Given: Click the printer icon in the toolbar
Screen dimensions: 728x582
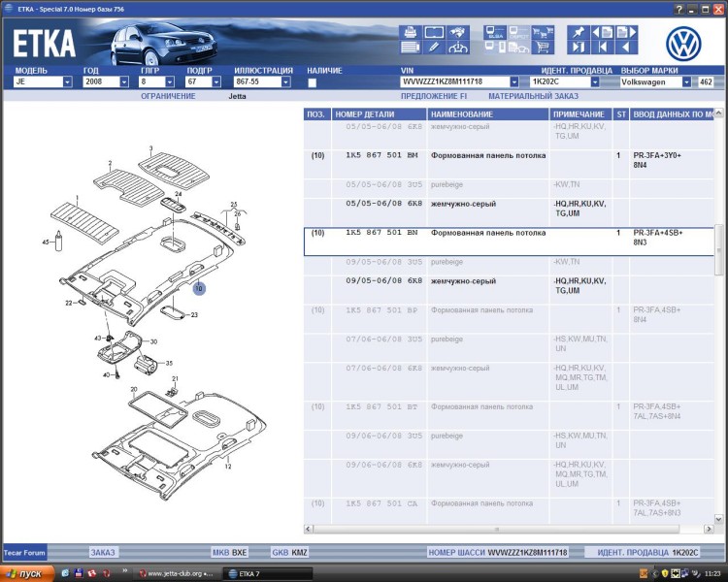Looking at the screenshot, I should point(411,32).
